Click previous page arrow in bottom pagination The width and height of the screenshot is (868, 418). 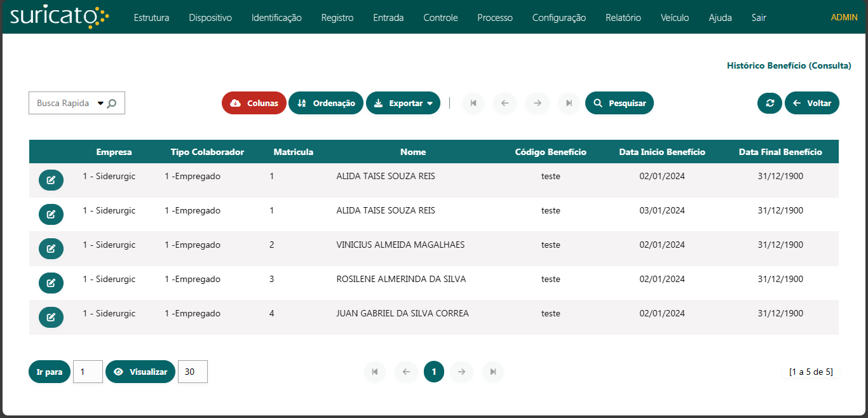406,372
